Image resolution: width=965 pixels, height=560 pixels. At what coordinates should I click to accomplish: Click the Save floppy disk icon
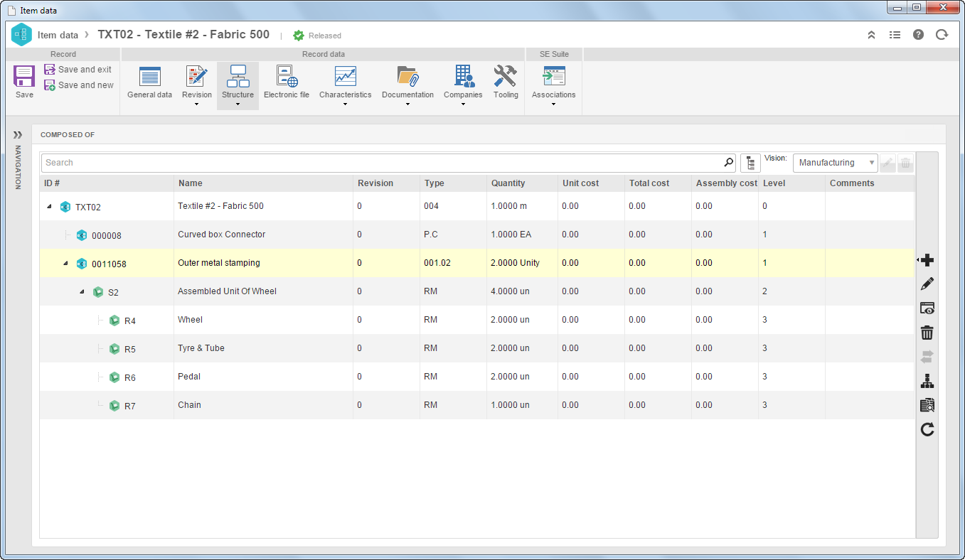24,76
